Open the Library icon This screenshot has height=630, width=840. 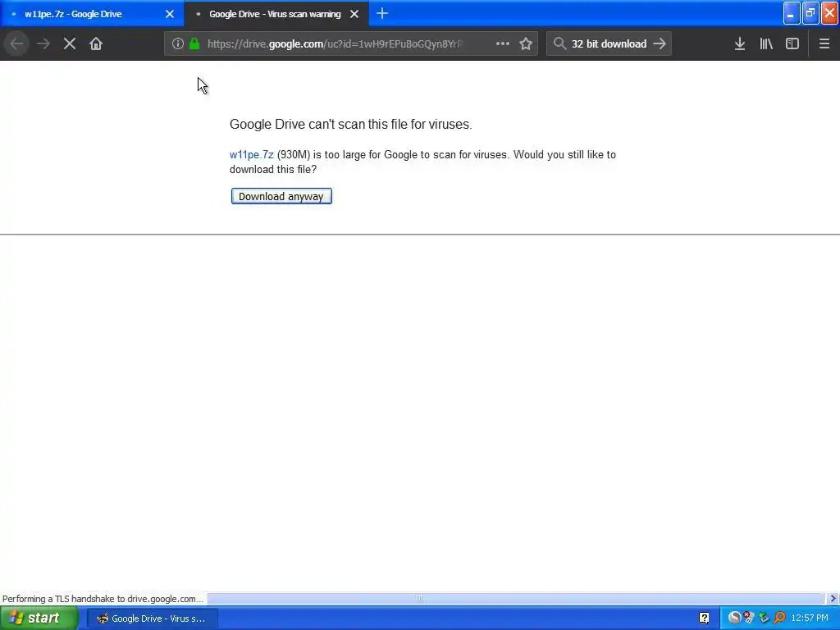[x=766, y=44]
